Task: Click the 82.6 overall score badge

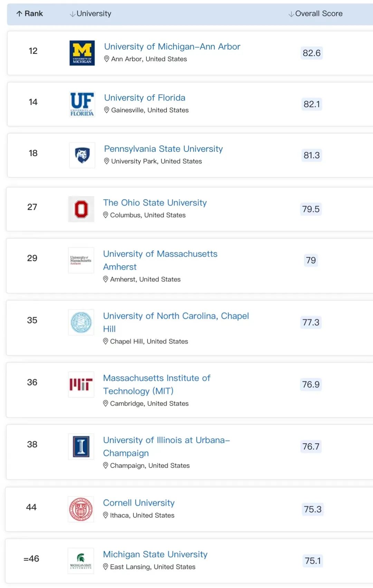Action: pyautogui.click(x=312, y=53)
